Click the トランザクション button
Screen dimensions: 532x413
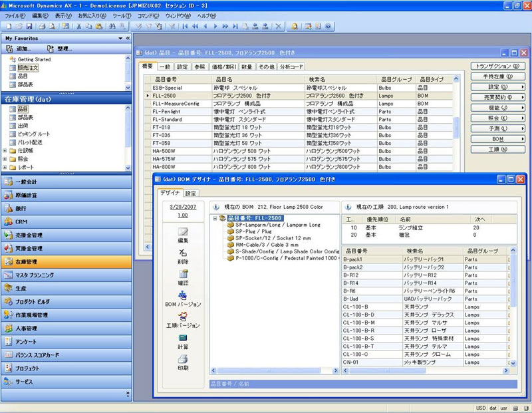[x=497, y=67]
